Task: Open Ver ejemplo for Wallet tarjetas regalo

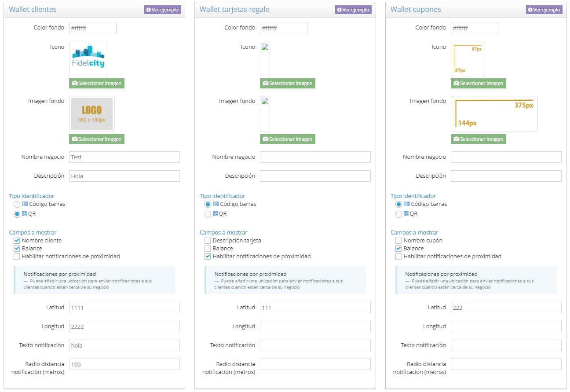Action: tap(353, 10)
